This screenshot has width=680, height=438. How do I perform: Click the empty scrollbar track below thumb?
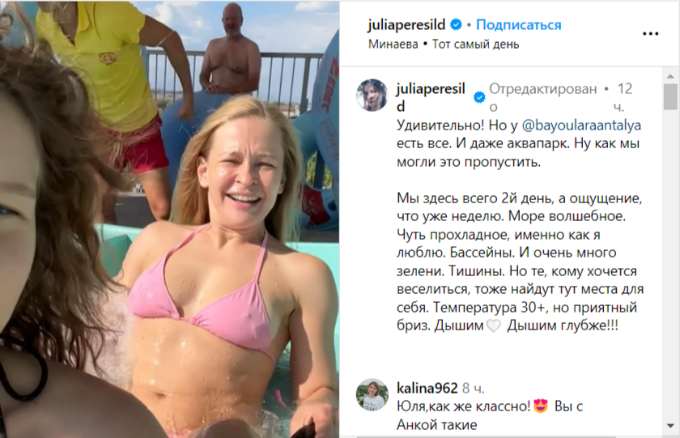coord(670,265)
